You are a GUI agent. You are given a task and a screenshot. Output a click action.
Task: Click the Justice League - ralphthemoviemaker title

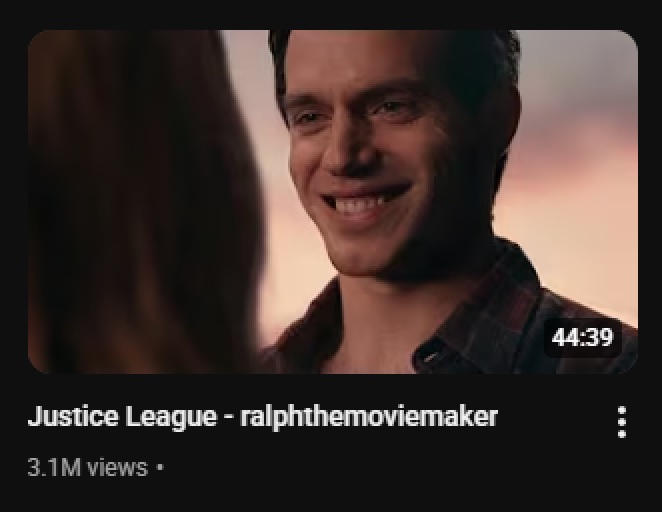[263, 416]
